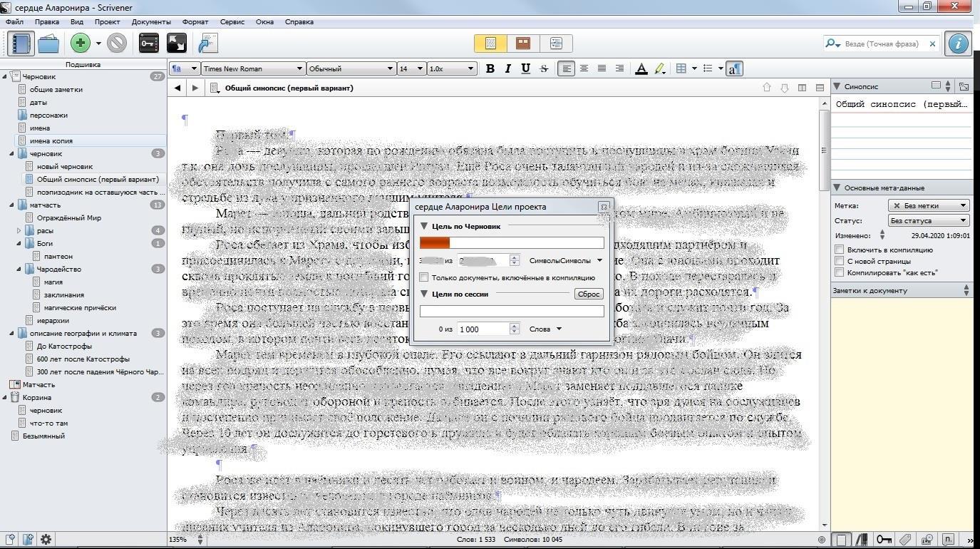
Task: Open the "Формат" menu
Action: 195,21
